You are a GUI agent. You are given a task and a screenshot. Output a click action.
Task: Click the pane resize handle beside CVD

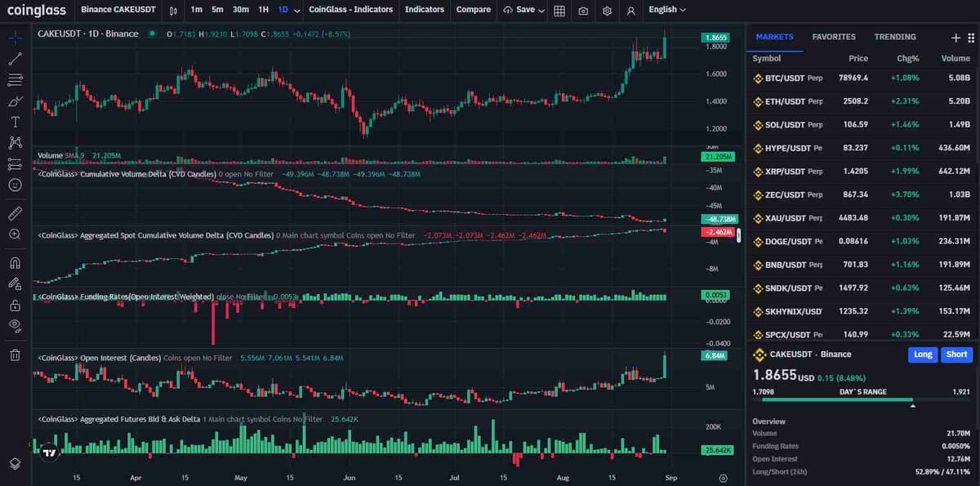click(738, 235)
